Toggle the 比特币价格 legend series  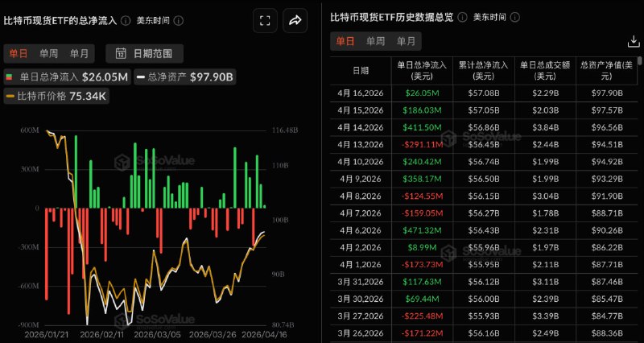point(56,97)
